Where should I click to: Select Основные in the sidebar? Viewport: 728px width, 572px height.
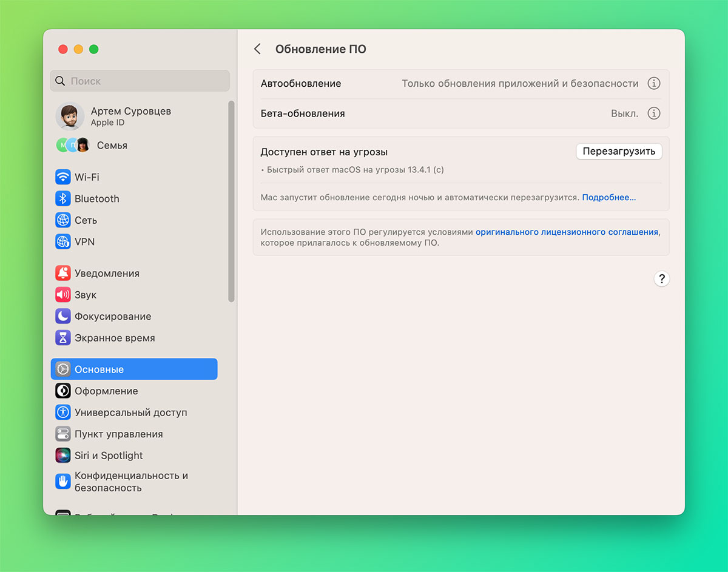coord(133,369)
